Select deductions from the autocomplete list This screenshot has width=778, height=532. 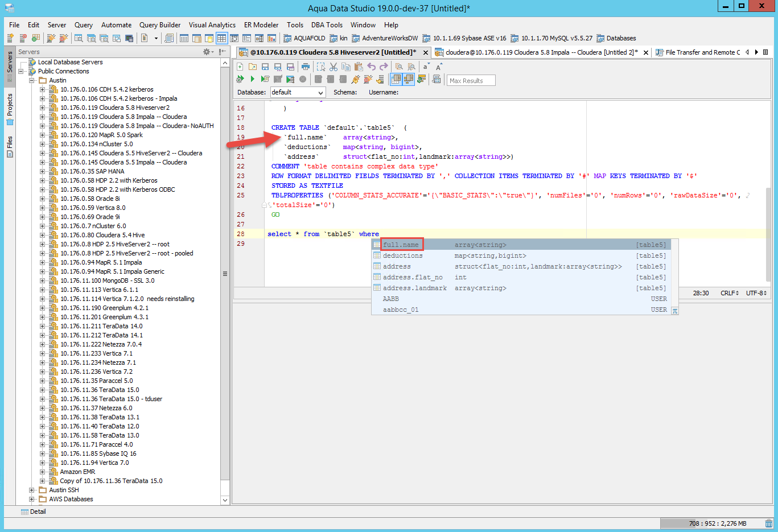[403, 256]
